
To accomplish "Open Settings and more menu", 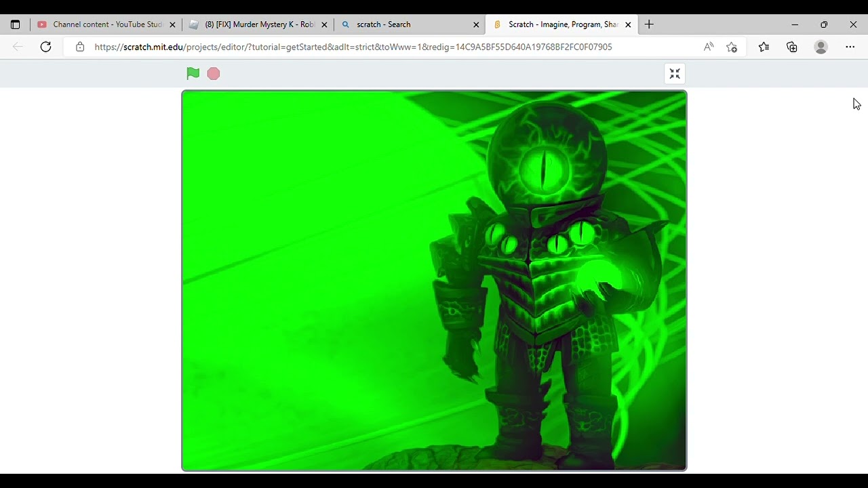I will (850, 47).
